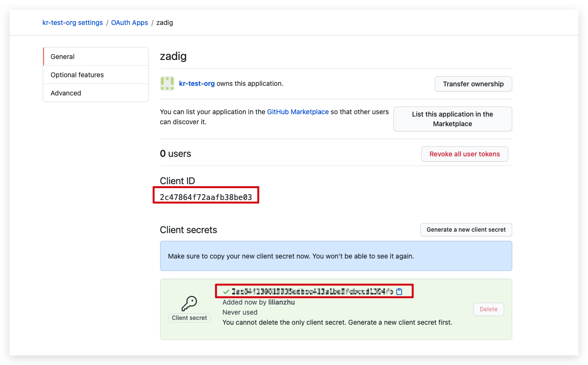This screenshot has height=365, width=588.
Task: Generate a new client secret
Action: pyautogui.click(x=466, y=229)
